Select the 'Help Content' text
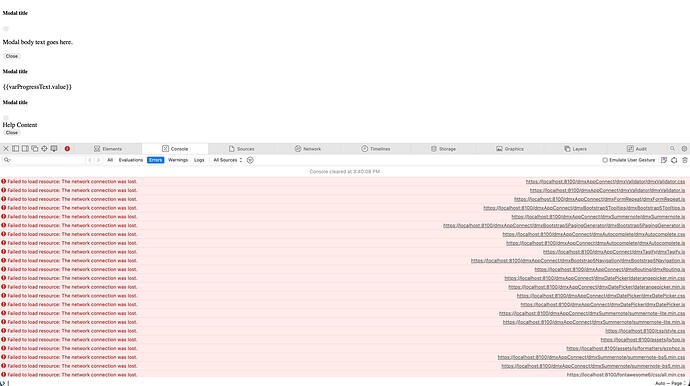The image size is (690, 386). tap(20, 125)
